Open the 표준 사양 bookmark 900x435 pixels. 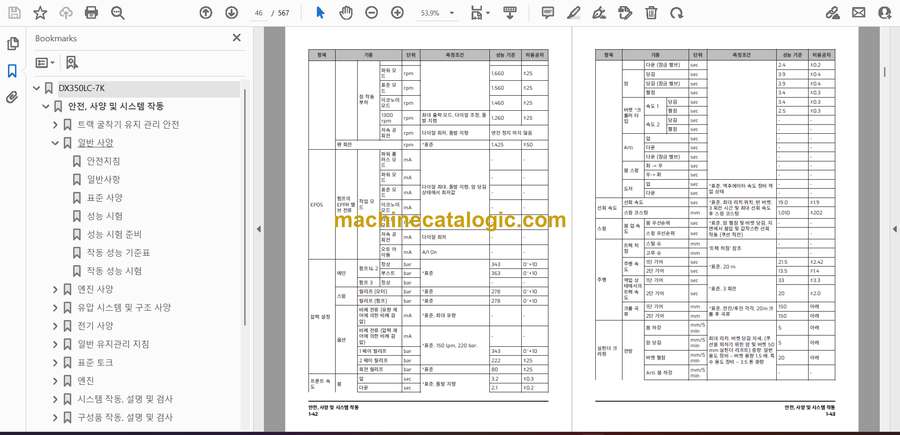pos(104,198)
